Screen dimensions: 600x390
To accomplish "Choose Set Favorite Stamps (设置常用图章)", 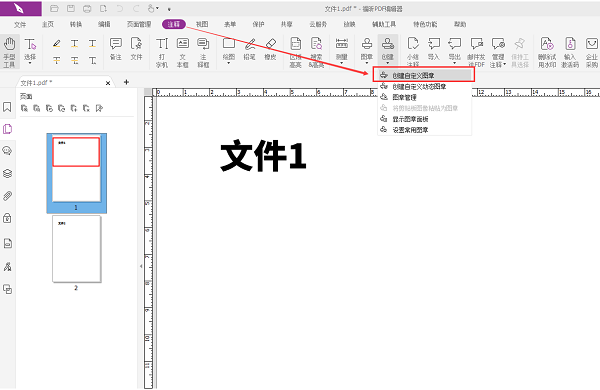I will click(x=424, y=130).
